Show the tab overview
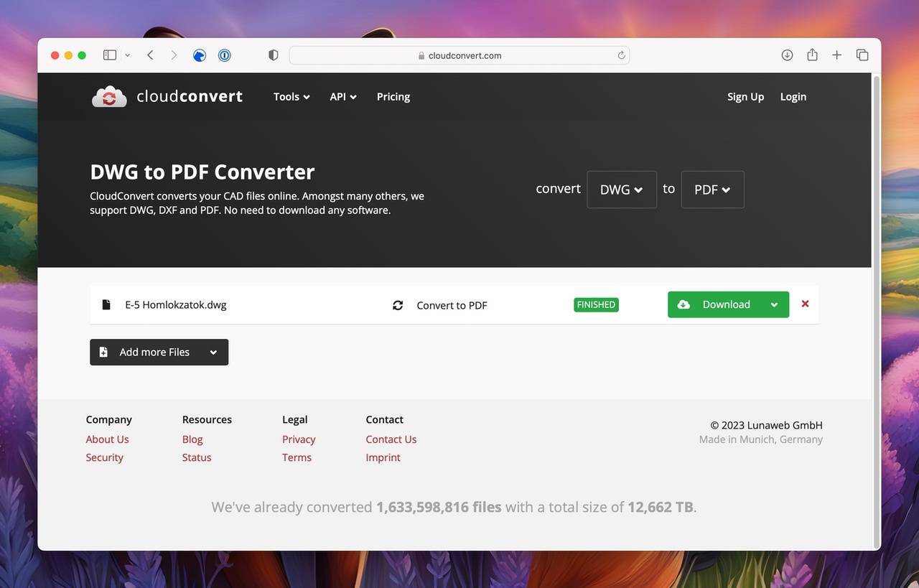 (x=862, y=55)
